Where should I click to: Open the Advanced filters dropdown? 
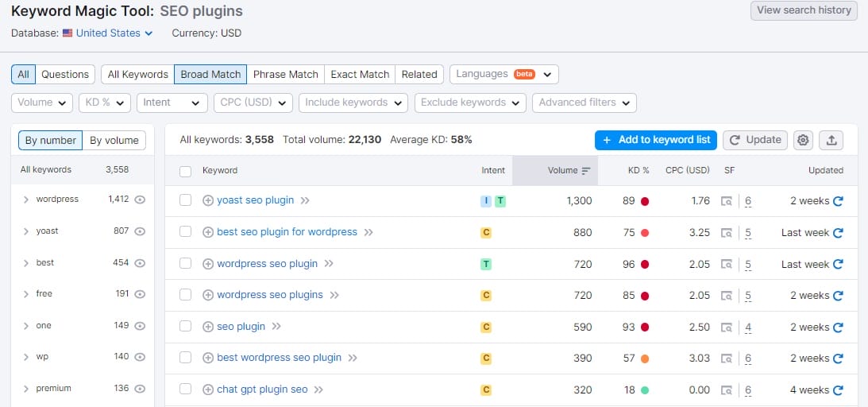[584, 103]
